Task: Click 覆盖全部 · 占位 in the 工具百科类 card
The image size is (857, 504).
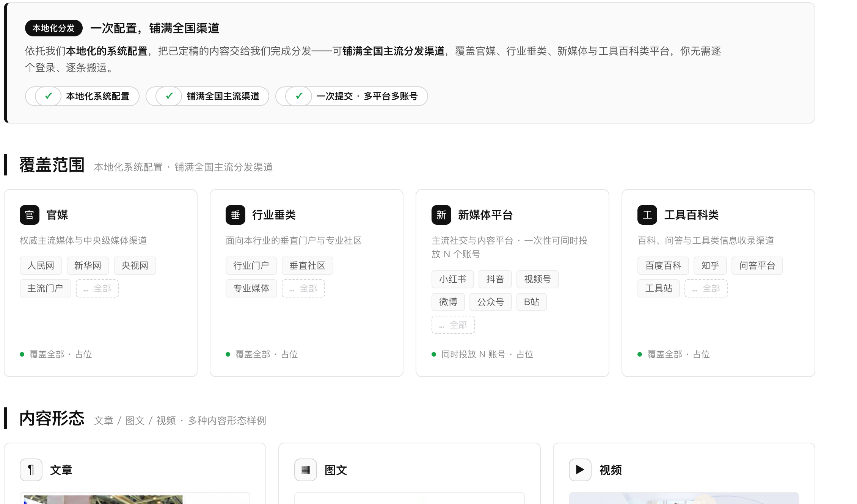Action: 678,354
